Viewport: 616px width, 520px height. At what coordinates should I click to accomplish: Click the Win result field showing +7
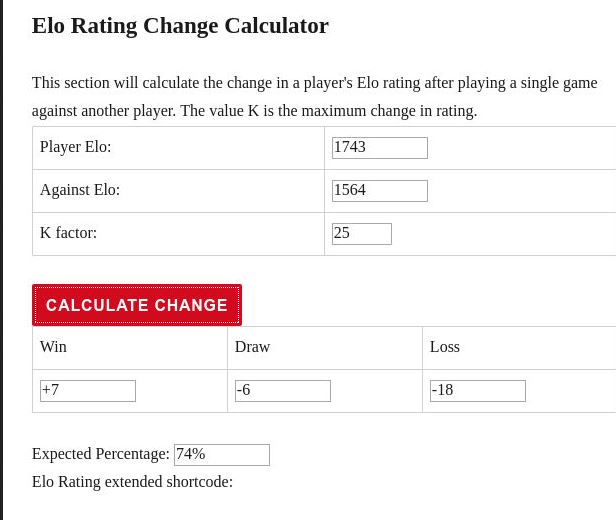[x=87, y=391]
